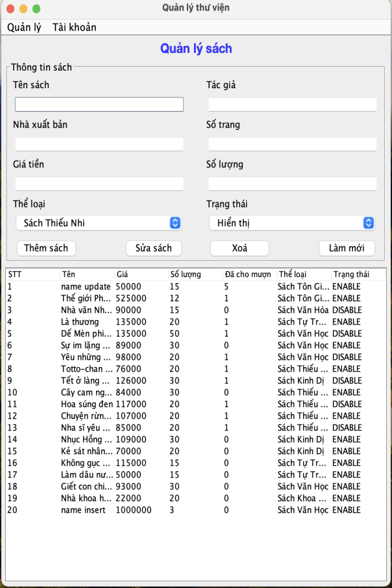Focus the Tác giả text field
The image size is (392, 588).
[293, 105]
